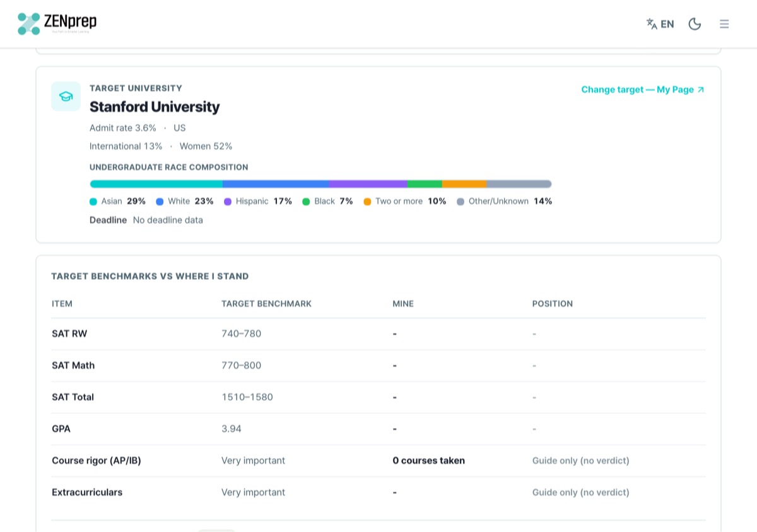Click the White 23% legend label
This screenshot has width=757, height=532.
[191, 201]
